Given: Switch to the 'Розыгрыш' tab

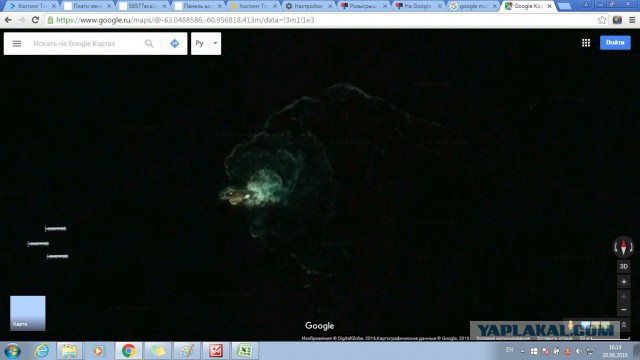Looking at the screenshot, I should [364, 6].
